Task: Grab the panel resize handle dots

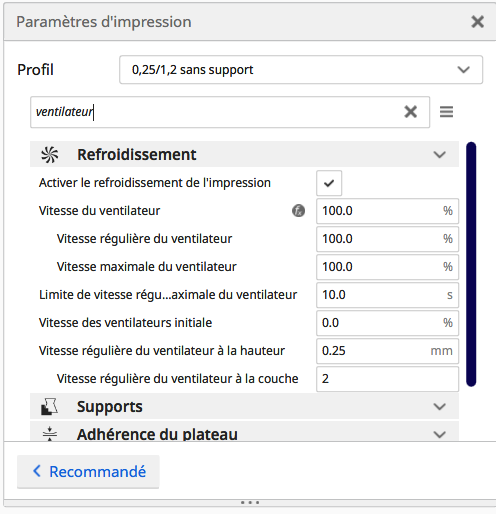Action: [x=250, y=502]
